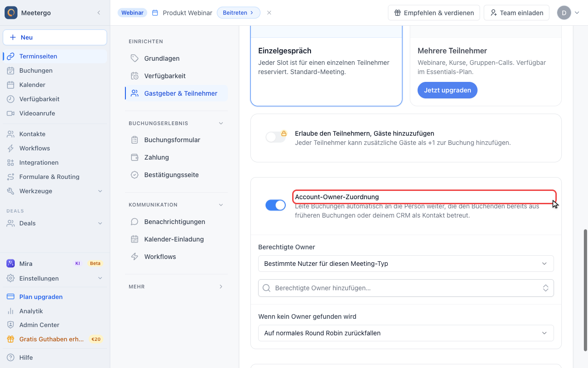Open Workflows under Kommunikation

tap(176, 257)
